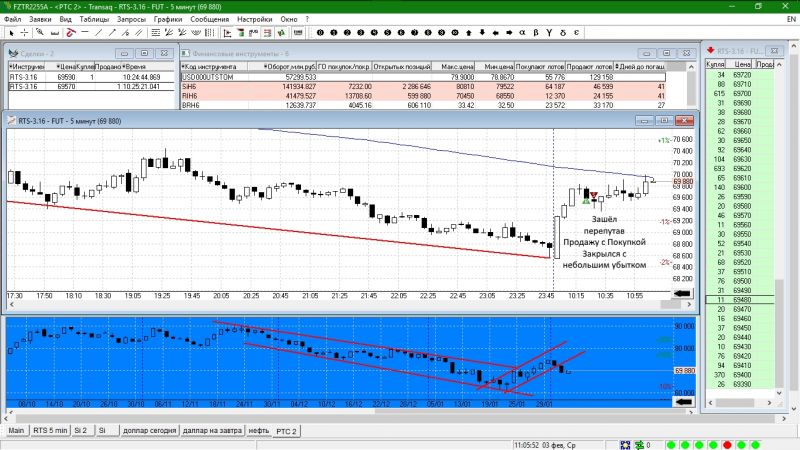Choose the red curve drawing tool

[71, 33]
